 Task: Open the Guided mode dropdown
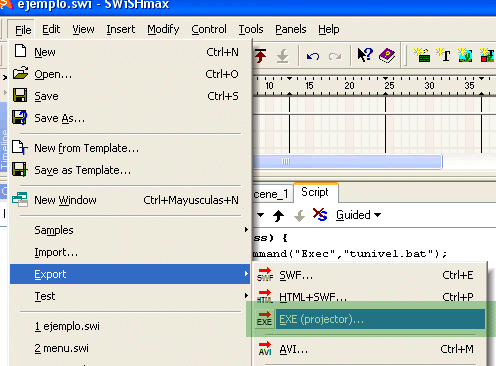click(358, 215)
